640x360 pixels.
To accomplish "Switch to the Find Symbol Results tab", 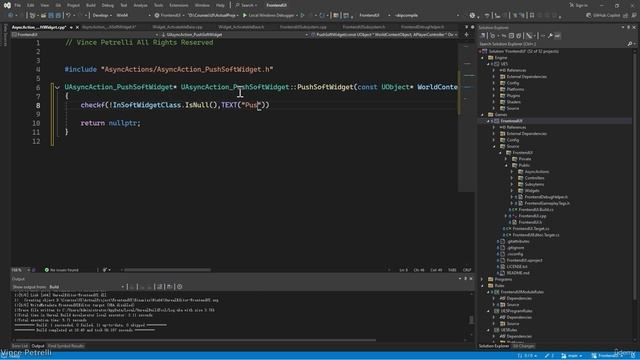I will coord(66,346).
